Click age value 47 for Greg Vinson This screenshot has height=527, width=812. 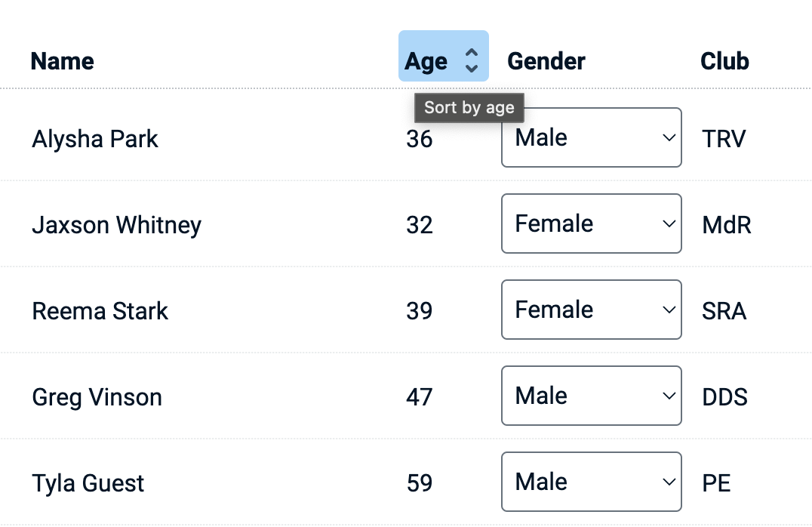(419, 397)
